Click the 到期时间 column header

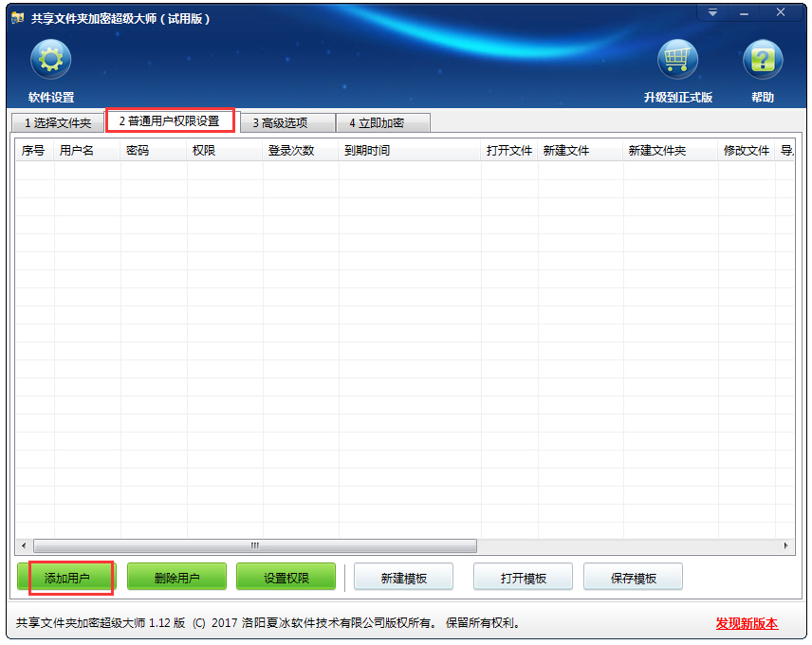367,150
